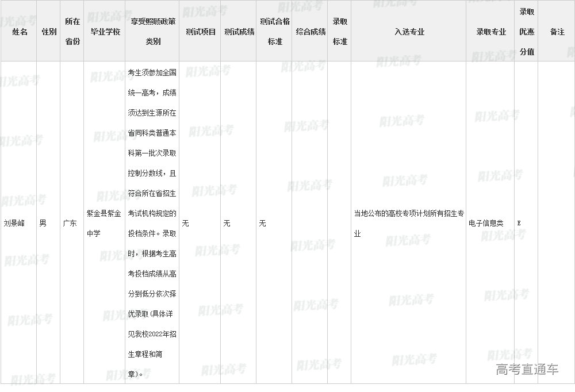Click the 综合成绩 column header

point(310,32)
